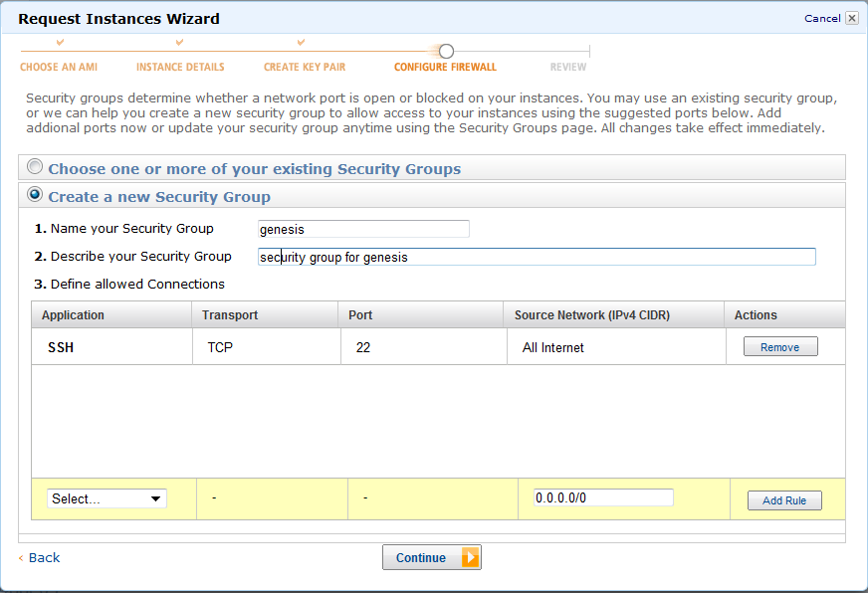Select the Configure Firewall step
The height and width of the screenshot is (593, 868).
(x=445, y=67)
